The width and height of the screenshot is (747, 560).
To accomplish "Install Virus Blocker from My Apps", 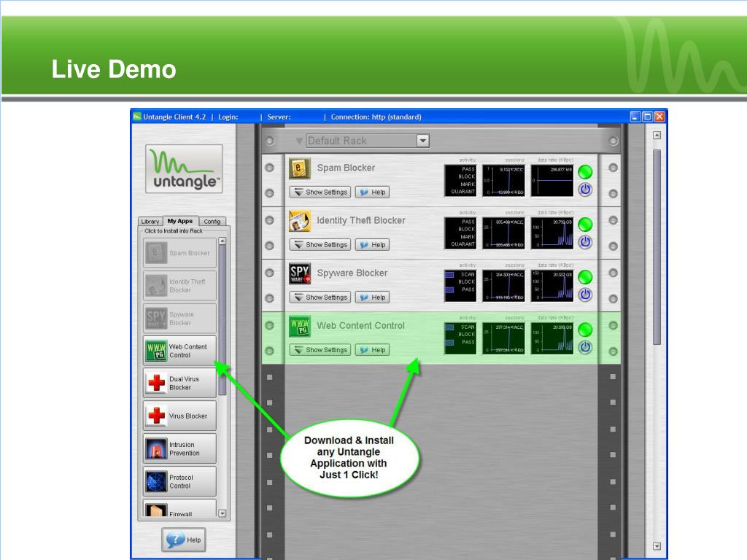I will pyautogui.click(x=179, y=416).
